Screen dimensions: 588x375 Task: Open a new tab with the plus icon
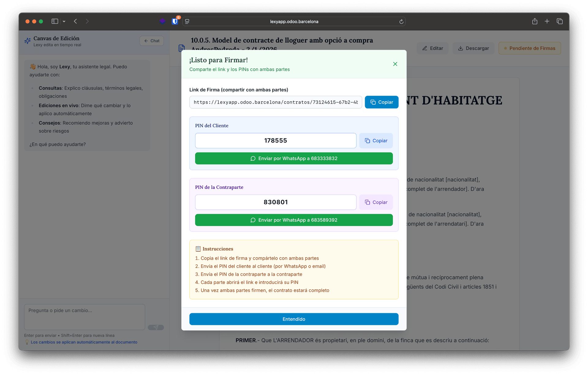click(547, 21)
